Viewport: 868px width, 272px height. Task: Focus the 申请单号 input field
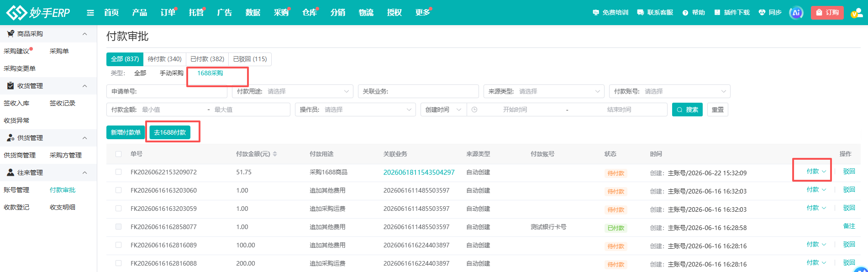click(x=167, y=91)
